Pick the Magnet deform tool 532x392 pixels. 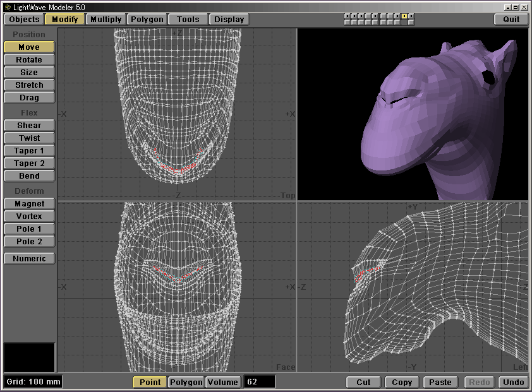coord(29,204)
